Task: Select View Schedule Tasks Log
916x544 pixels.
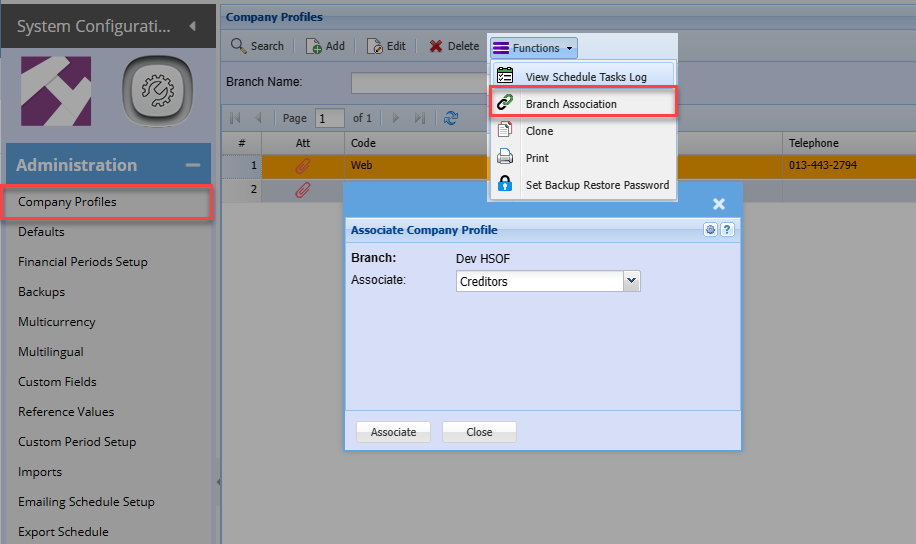Action: (x=584, y=77)
